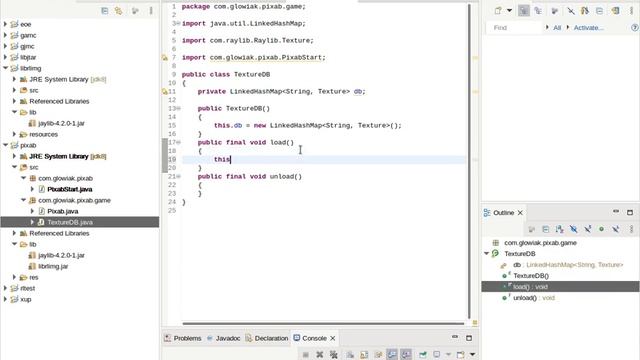The image size is (640, 360).
Task: Click the Find input field
Action: tap(515, 28)
